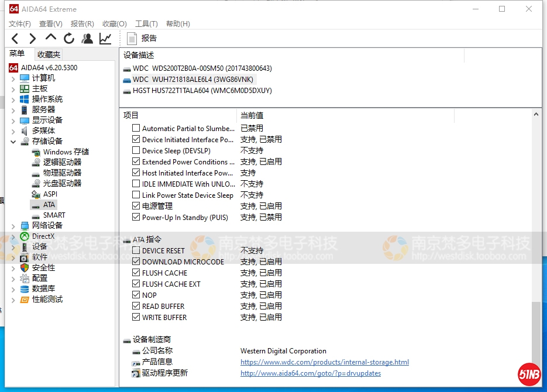Toggle the DEVICE RESET checkbox
547x392 pixels.
coord(136,250)
